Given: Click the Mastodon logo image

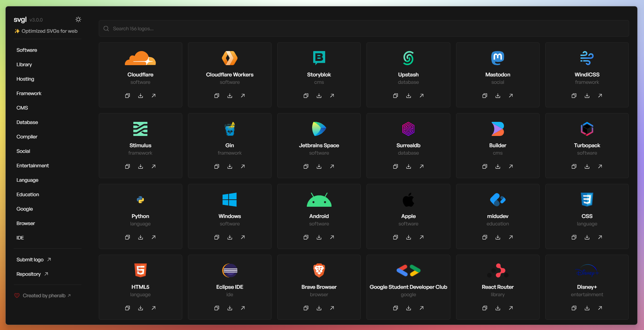Looking at the screenshot, I should pyautogui.click(x=498, y=58).
